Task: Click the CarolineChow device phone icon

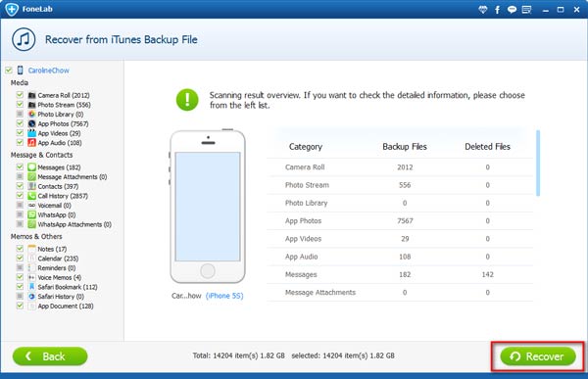Action: pos(21,71)
